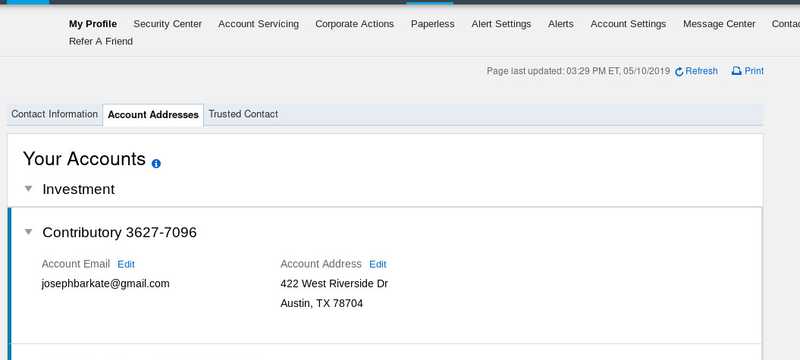
Task: Click the Contributory 3627-7096 heading
Action: pos(119,233)
